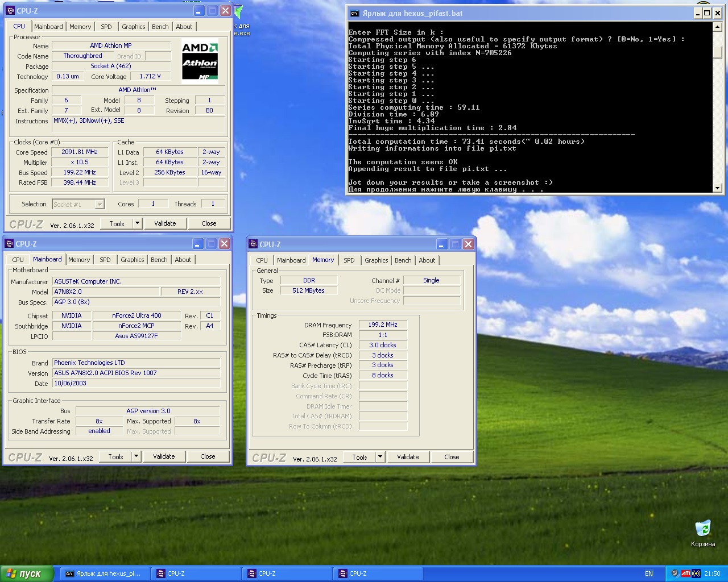The width and height of the screenshot is (728, 582).
Task: Click the BIOS date 10/06/2003 field
Action: (136, 383)
